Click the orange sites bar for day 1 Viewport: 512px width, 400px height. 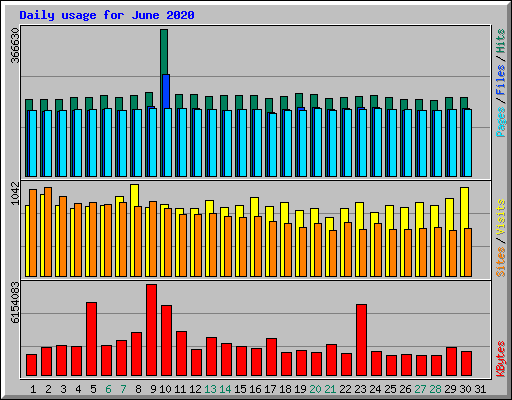pyautogui.click(x=33, y=233)
